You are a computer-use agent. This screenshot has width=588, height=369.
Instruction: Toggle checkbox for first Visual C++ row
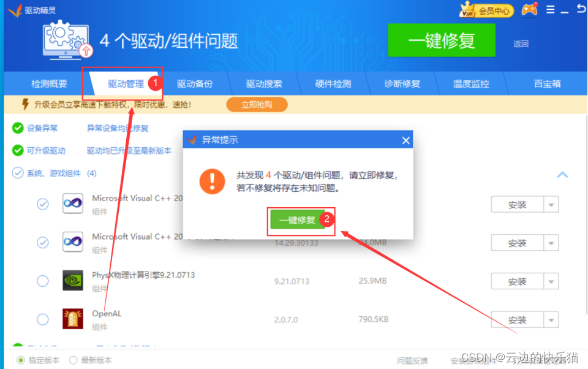[x=43, y=204]
